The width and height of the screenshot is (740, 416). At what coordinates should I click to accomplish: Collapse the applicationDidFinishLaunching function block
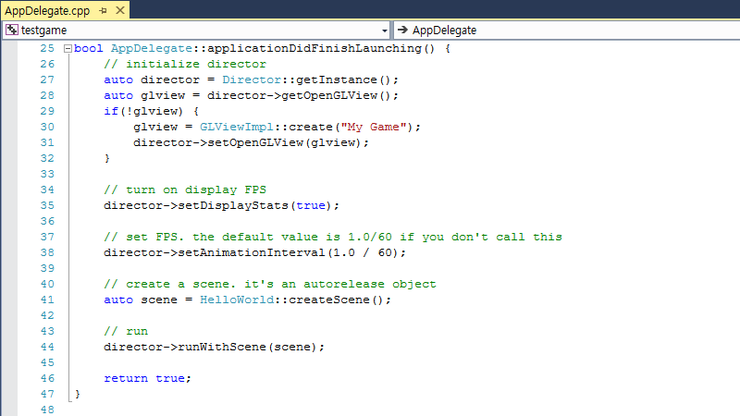click(67, 49)
